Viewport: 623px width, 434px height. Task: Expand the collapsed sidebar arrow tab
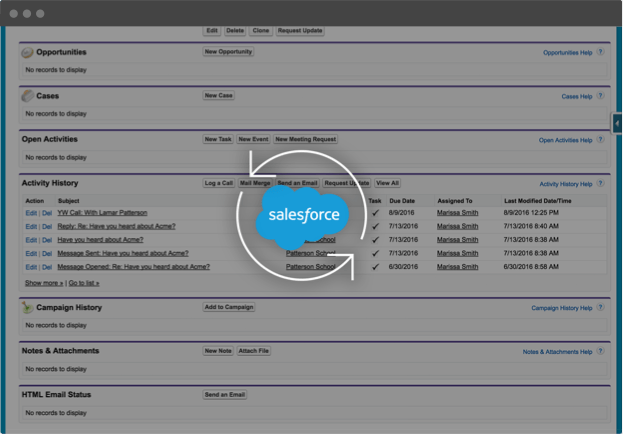pyautogui.click(x=617, y=124)
